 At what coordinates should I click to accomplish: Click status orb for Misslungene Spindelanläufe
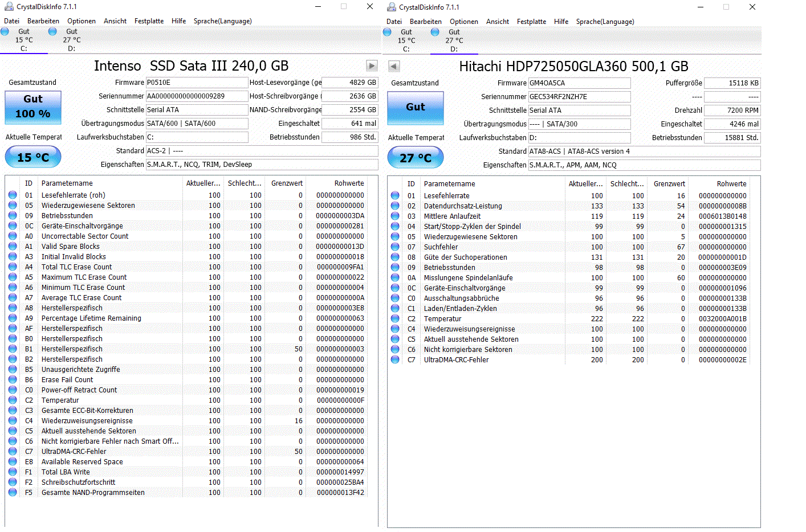[395, 278]
